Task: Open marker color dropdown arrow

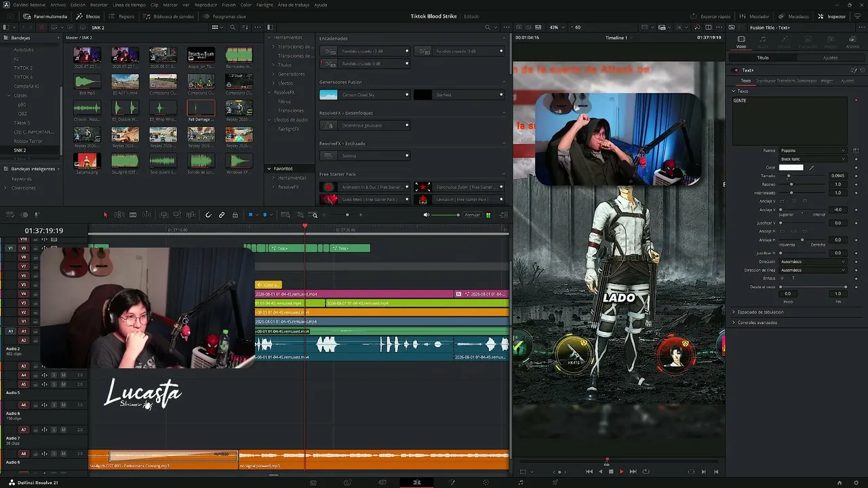Action: click(x=271, y=215)
